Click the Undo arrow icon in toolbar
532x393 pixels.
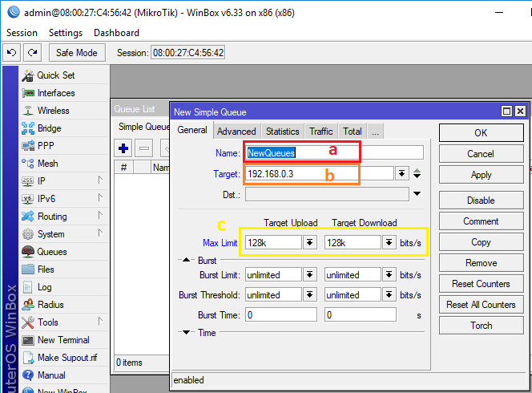click(x=11, y=53)
